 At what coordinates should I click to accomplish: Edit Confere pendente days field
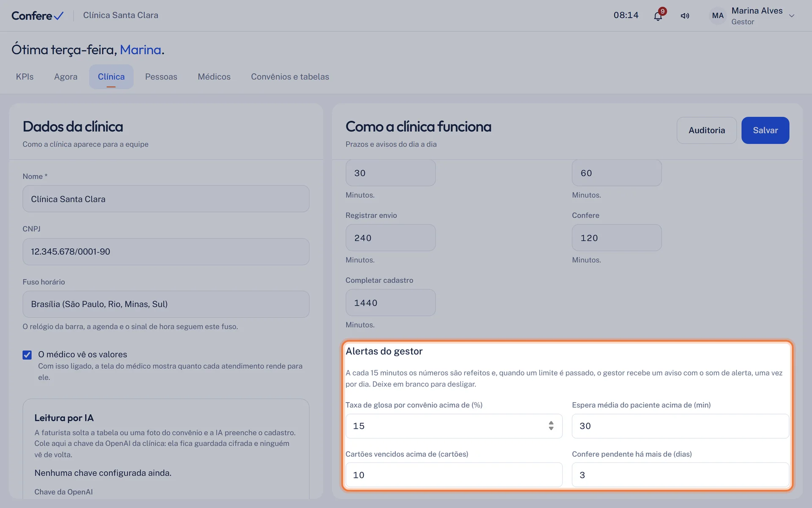(x=680, y=475)
